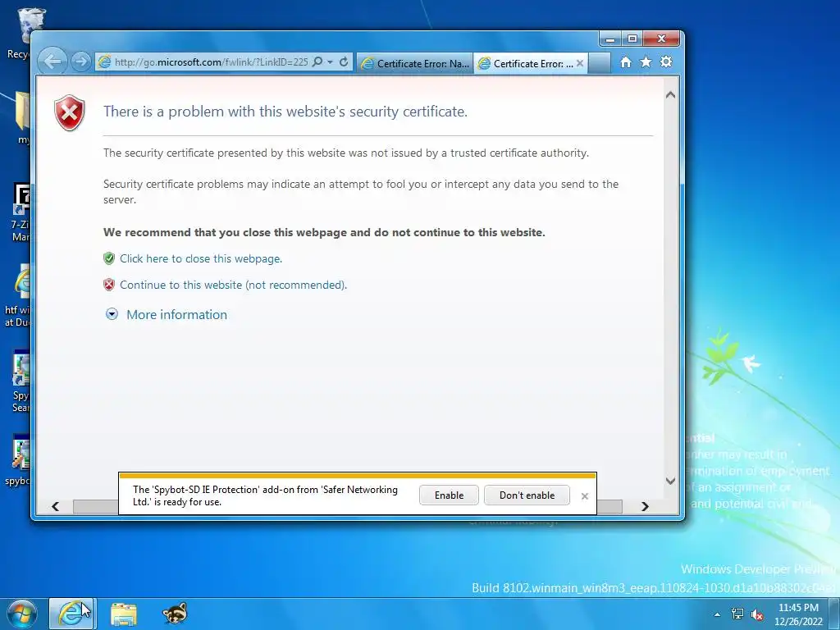Show hidden system tray icons
This screenshot has height=630, width=840.
717,615
